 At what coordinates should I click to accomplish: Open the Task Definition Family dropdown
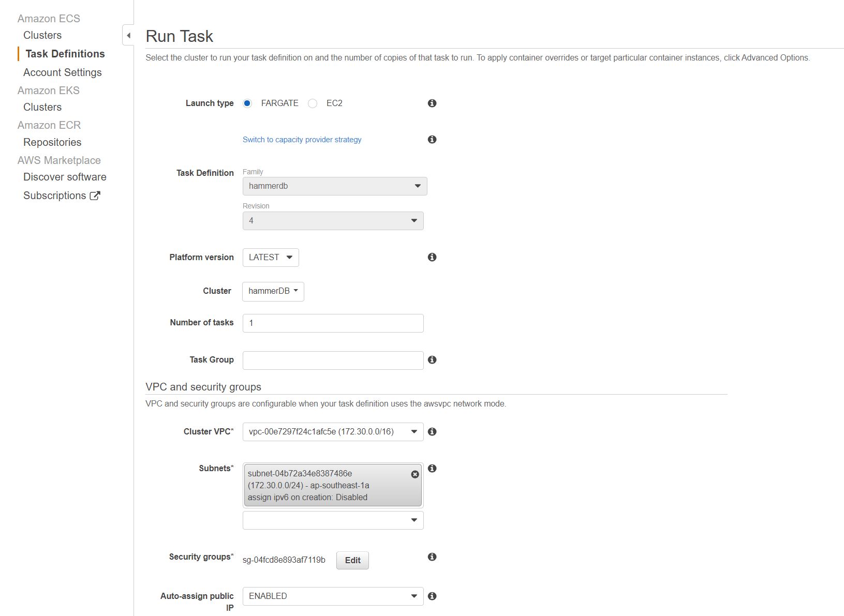coord(334,186)
